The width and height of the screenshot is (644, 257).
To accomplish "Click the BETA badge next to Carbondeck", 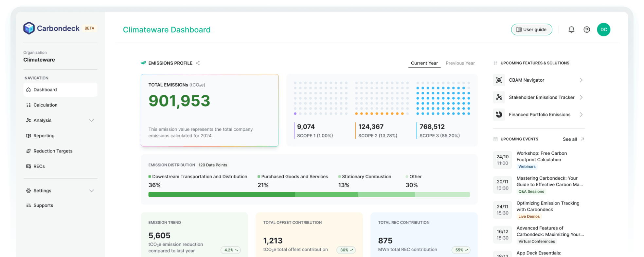I will coord(89,28).
